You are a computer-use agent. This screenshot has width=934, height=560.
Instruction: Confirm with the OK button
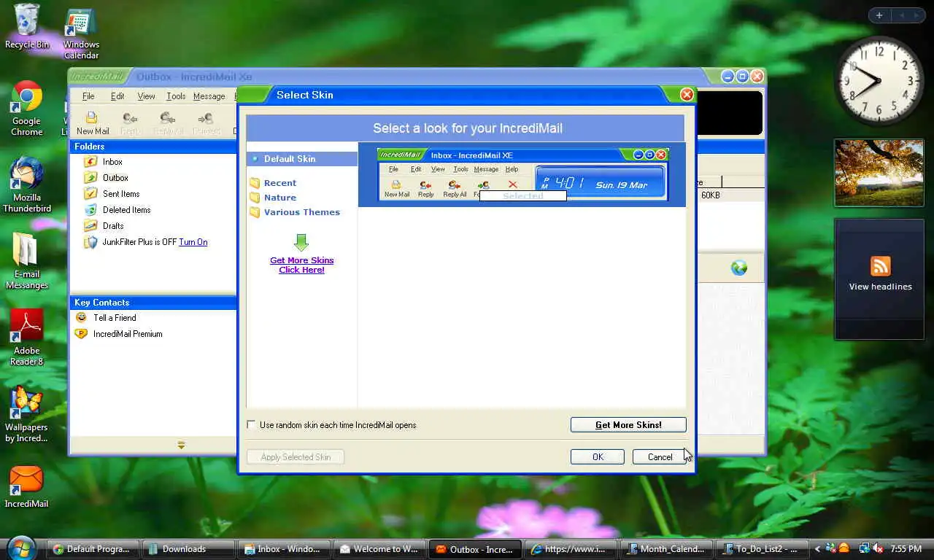pos(598,457)
